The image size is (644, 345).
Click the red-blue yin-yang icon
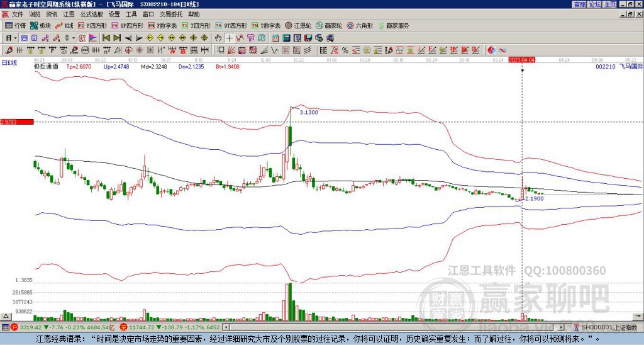point(491,50)
